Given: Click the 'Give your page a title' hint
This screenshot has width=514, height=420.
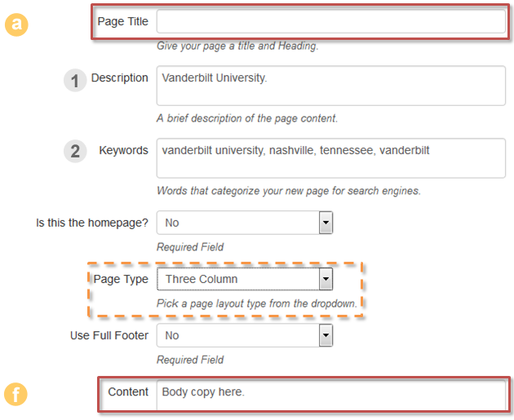Looking at the screenshot, I should tap(237, 46).
